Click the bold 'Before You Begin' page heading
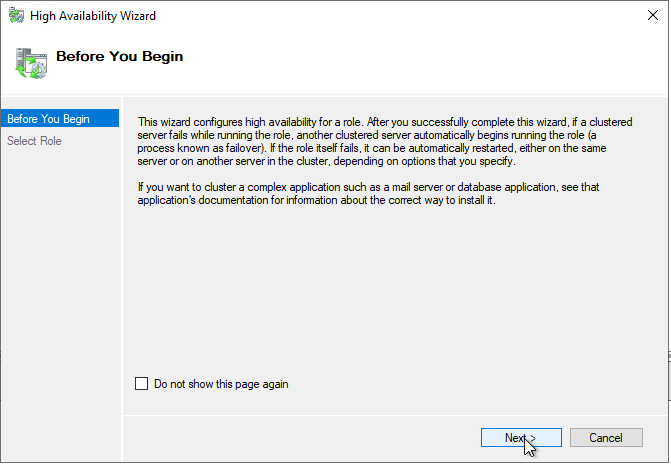The width and height of the screenshot is (671, 464). (119, 57)
